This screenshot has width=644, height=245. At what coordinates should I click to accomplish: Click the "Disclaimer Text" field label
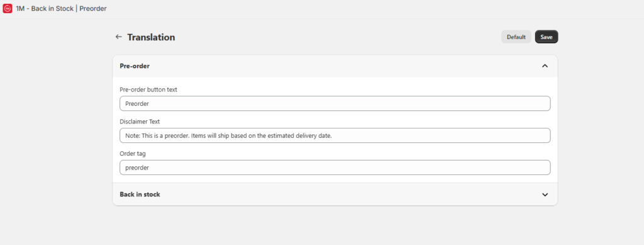(140, 122)
